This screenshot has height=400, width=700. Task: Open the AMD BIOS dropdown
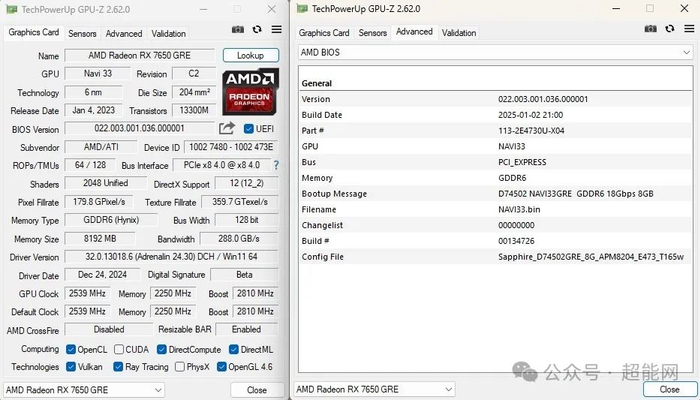(x=495, y=52)
